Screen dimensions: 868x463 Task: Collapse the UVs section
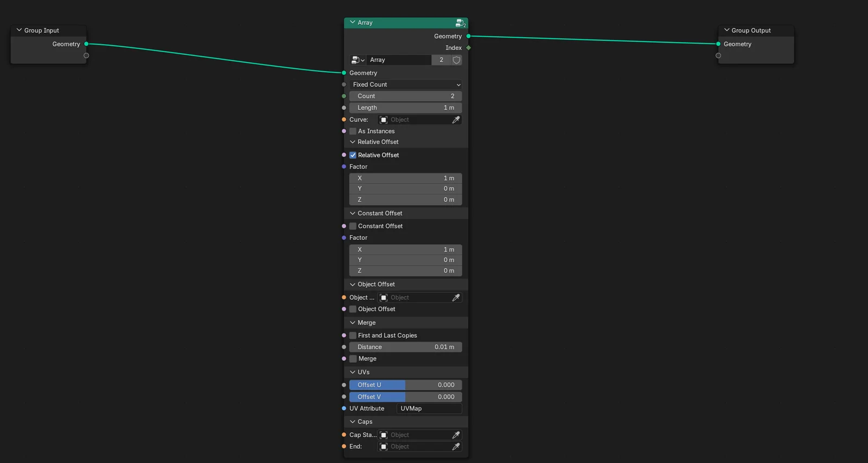(x=353, y=372)
